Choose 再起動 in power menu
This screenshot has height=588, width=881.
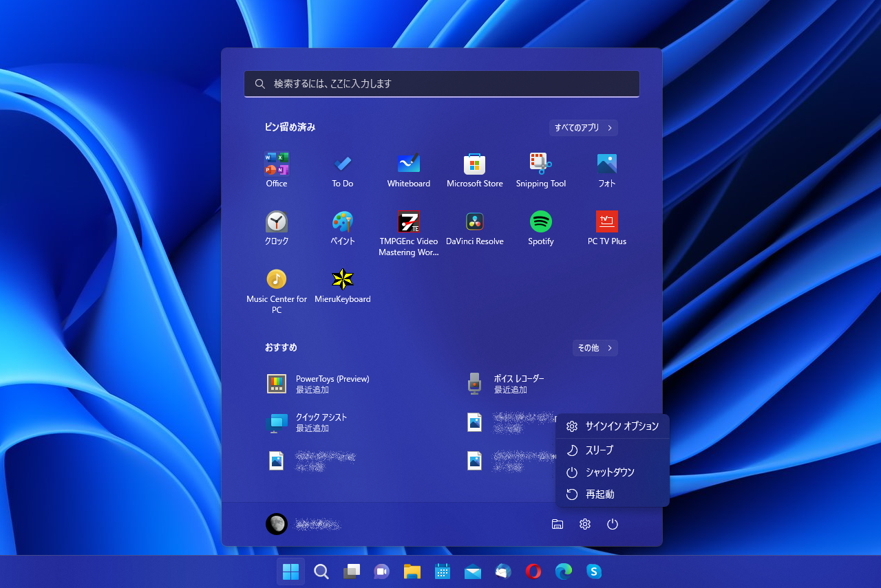point(613,494)
